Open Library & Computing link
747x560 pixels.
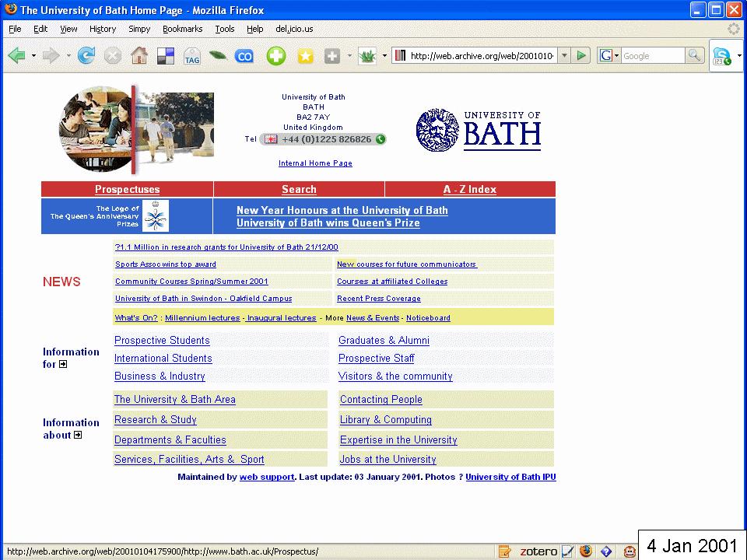[386, 419]
